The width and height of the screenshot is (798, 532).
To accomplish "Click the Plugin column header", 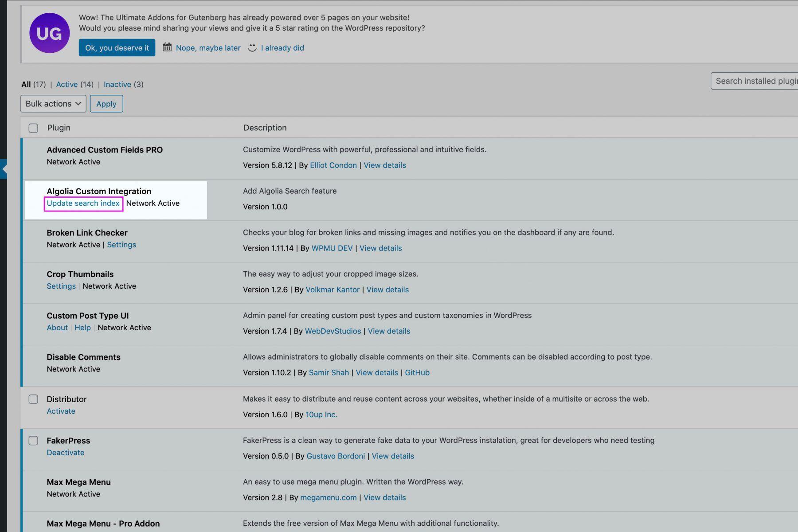I will pyautogui.click(x=59, y=128).
